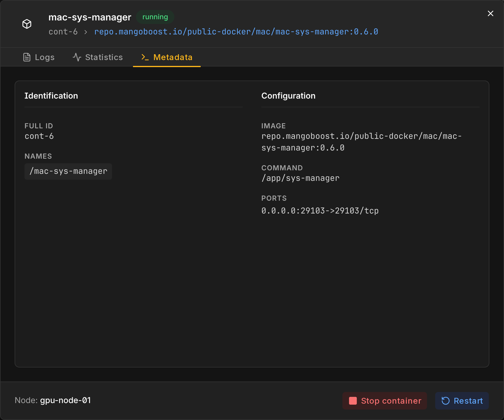Click the circular restart arrow icon
Screen dimensions: 504x420
point(446,401)
